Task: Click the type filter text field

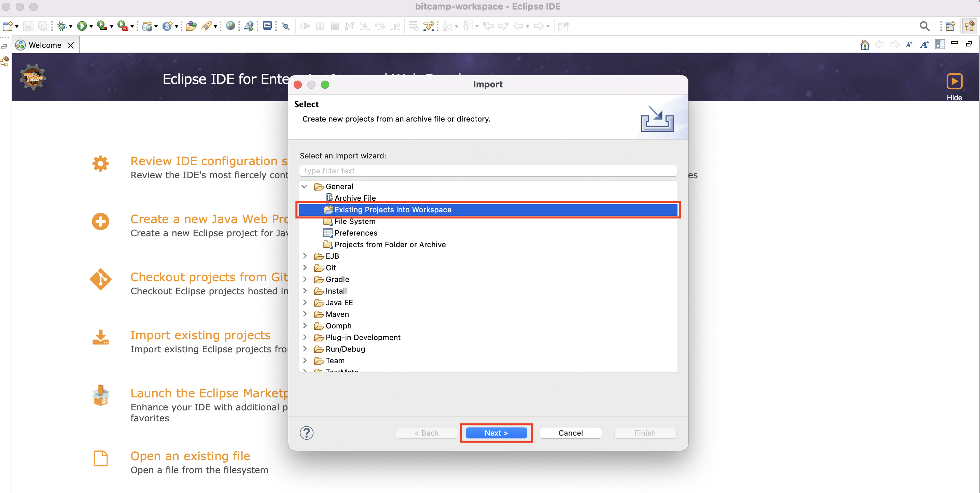Action: 488,171
